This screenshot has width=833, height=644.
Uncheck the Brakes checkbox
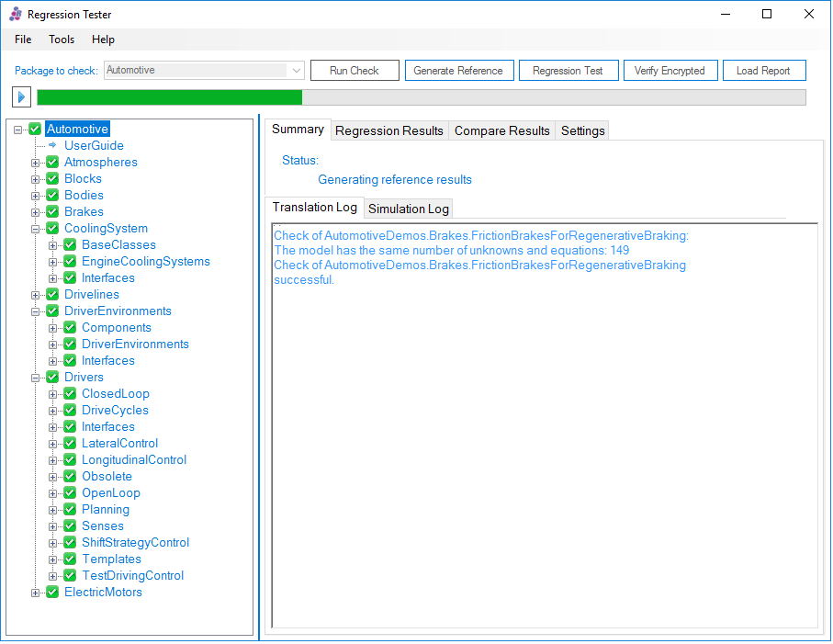(x=52, y=211)
